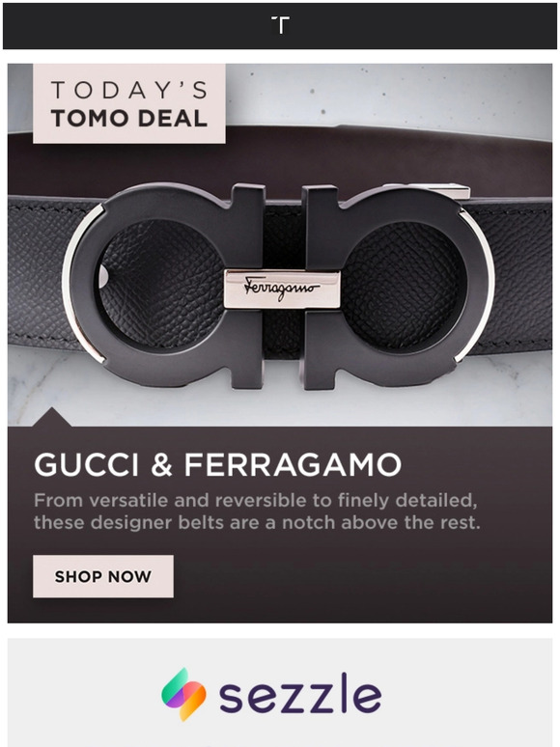Click the designer belts description text
The image size is (560, 747).
coord(257,512)
